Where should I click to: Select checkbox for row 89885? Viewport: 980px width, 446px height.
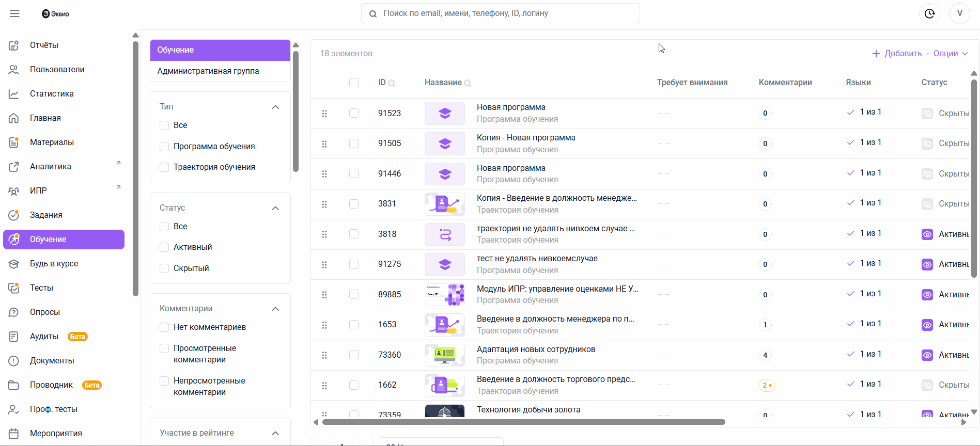click(354, 295)
